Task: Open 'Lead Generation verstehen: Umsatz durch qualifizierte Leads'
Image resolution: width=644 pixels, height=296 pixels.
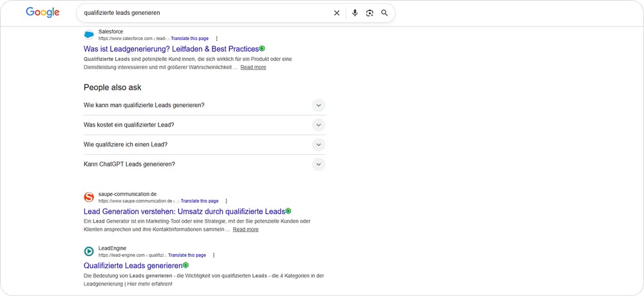Action: 184,212
